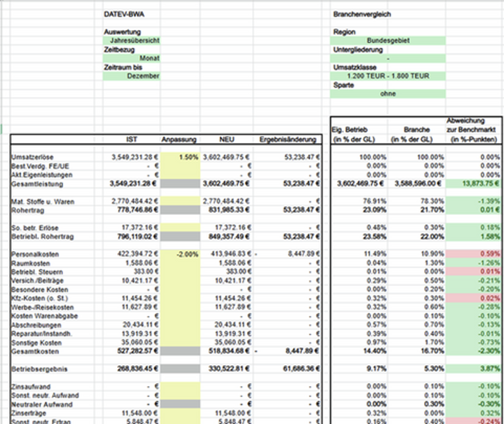
Task: Click the Sparte cell showing ohne
Action: (388, 94)
